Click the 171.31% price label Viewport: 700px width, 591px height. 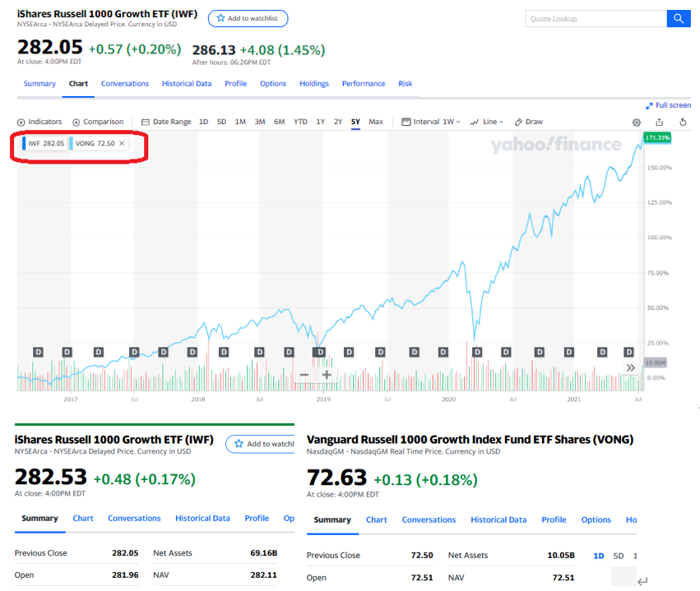tap(657, 137)
